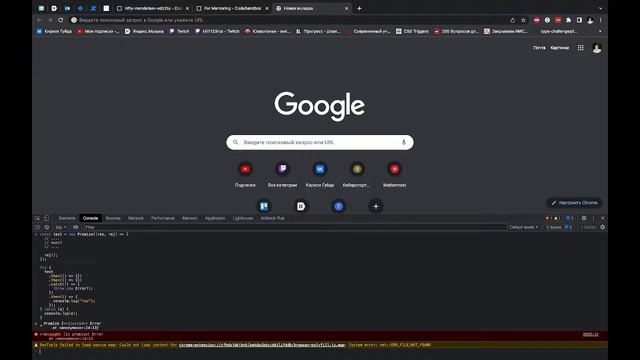
Task: Open the type-challenges bookmark
Action: tap(558, 31)
